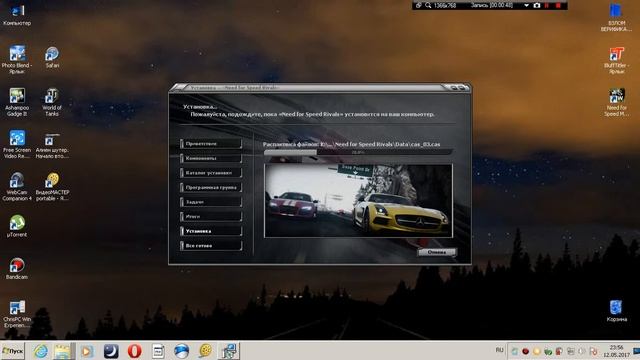Select the Программная группа step
This screenshot has width=640, height=360.
coord(211,187)
